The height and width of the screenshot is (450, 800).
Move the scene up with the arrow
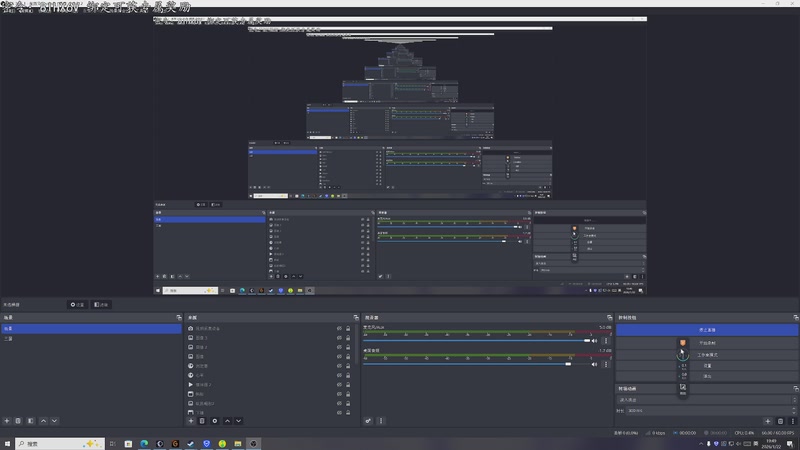point(43,421)
